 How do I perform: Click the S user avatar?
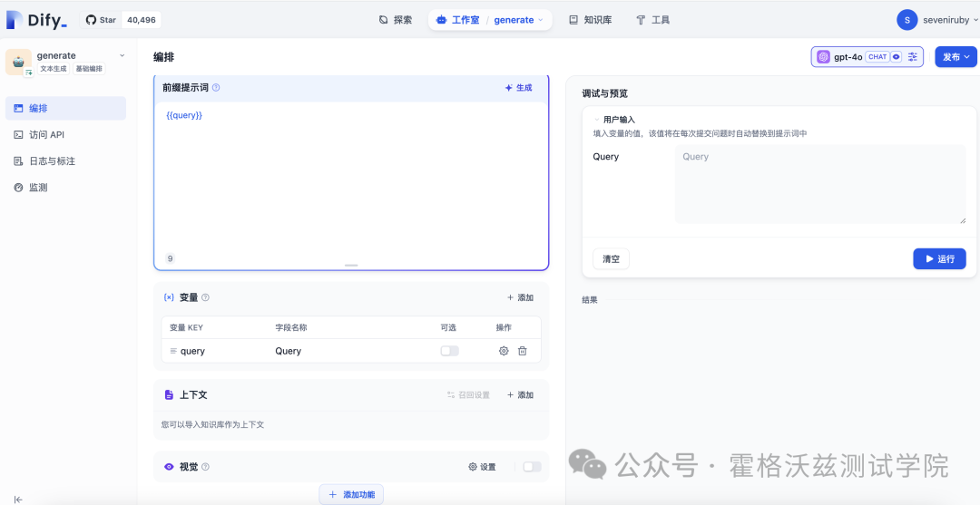(x=906, y=20)
